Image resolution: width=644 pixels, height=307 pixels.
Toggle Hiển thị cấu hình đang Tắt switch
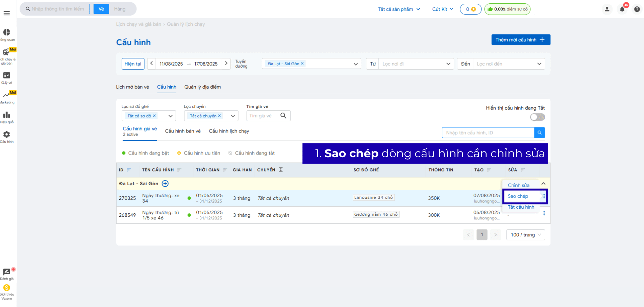(537, 117)
